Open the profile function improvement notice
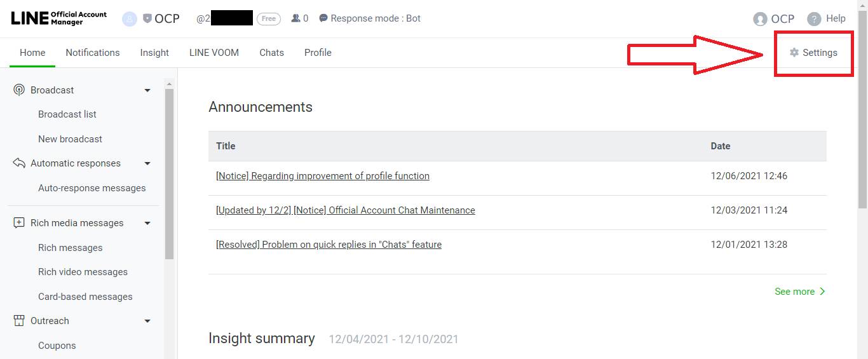 point(323,176)
